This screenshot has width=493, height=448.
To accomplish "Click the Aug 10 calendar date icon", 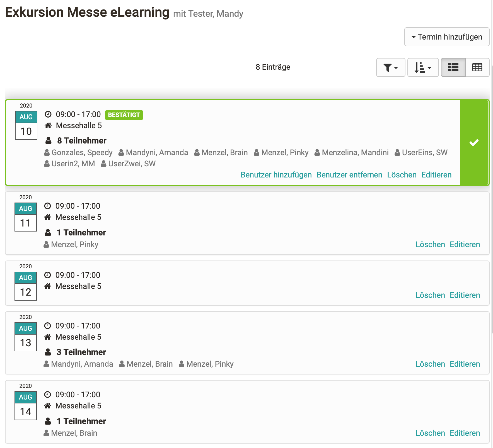I will (x=26, y=125).
